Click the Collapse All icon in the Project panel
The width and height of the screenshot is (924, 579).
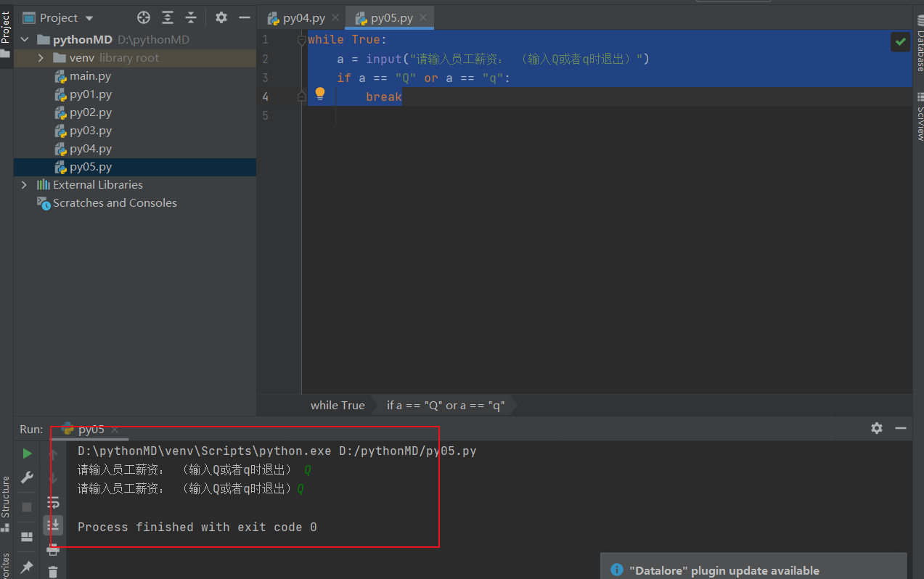coord(191,17)
